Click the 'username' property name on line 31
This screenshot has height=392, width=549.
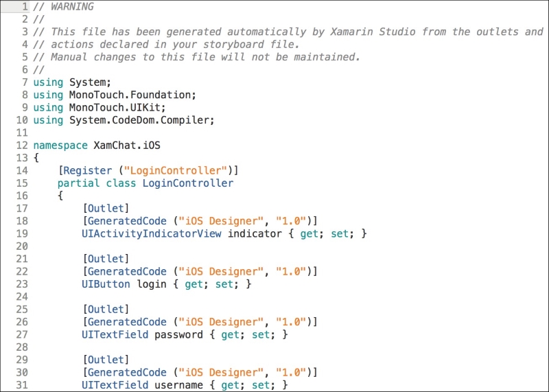click(178, 385)
